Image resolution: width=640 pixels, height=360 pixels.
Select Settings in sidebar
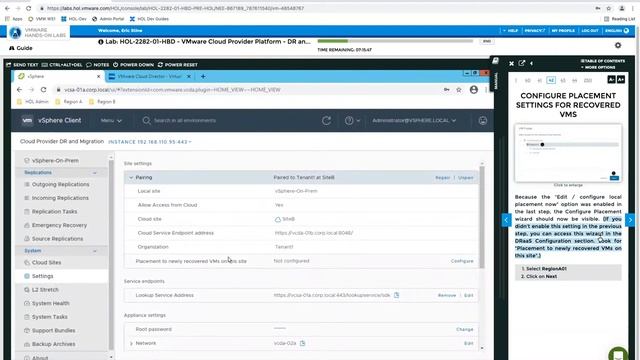click(x=42, y=276)
